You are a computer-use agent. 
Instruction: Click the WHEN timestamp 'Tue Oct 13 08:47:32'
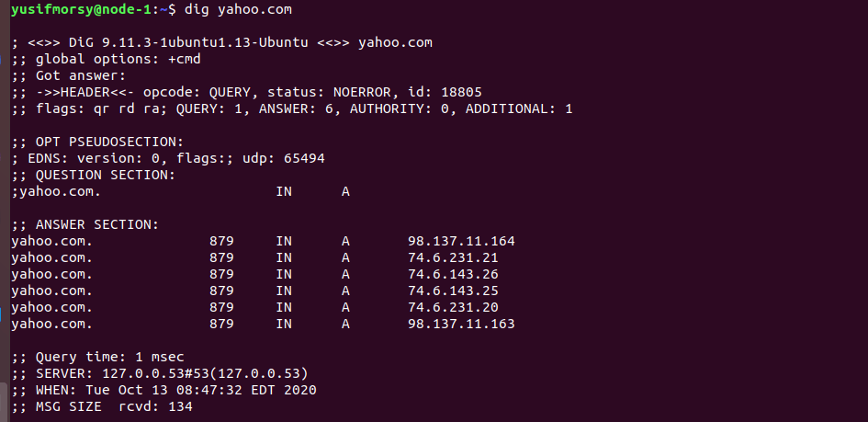[x=163, y=391]
